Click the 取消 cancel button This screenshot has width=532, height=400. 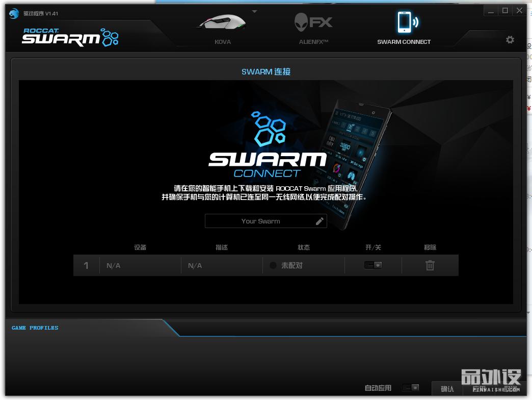(x=511, y=389)
